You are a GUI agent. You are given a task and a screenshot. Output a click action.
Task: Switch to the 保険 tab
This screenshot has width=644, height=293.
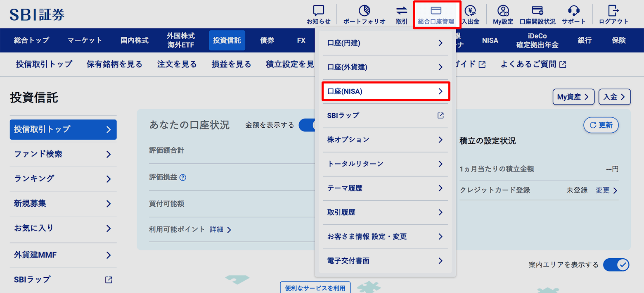619,40
